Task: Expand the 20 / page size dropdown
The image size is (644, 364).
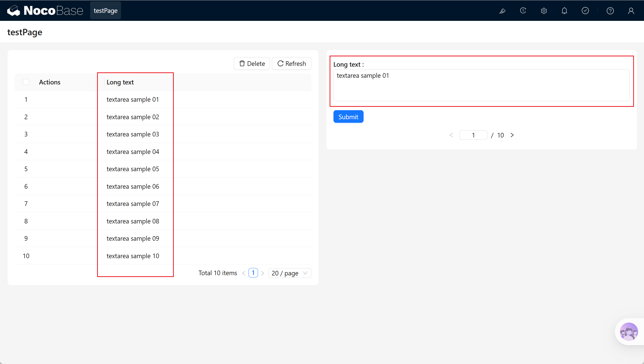Action: 290,273
